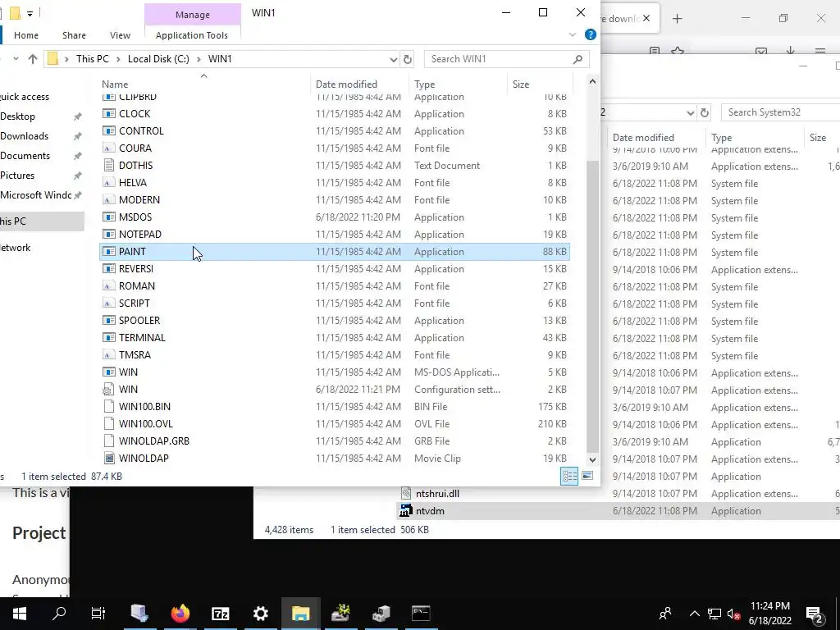Screen dimensions: 840x630
Task: Expand the ribbon with the chevron
Action: coord(572,34)
